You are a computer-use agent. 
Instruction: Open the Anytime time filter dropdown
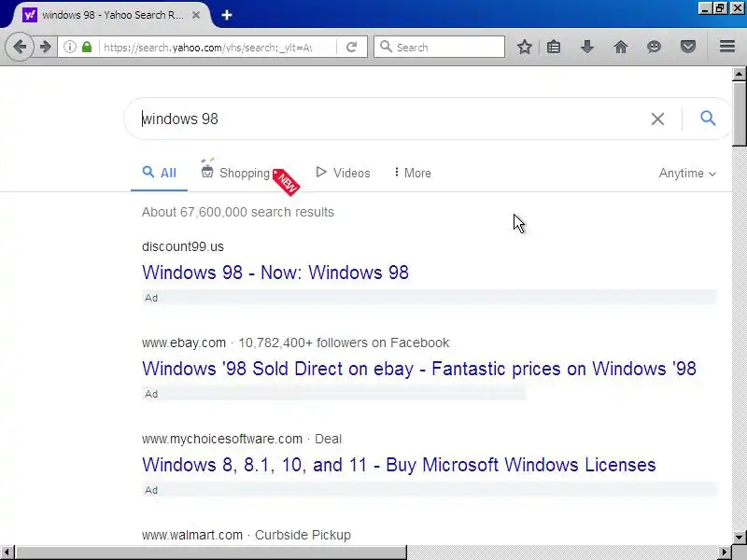tap(687, 174)
